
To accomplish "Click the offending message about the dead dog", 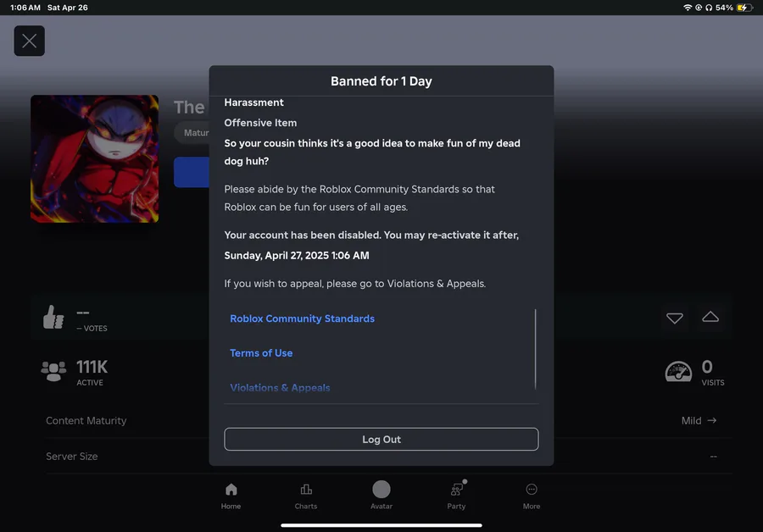I will [x=372, y=152].
